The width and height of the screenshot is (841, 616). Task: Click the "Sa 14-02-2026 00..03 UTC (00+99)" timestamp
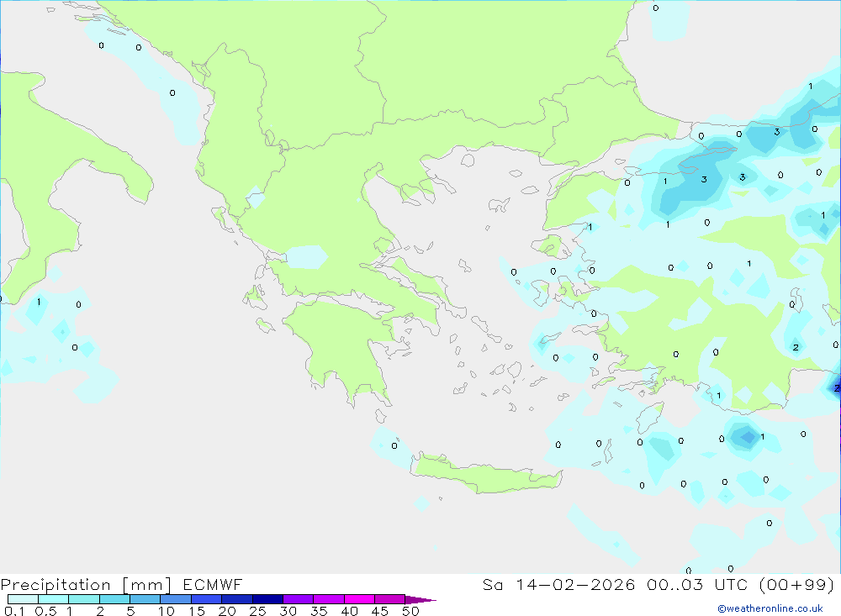click(x=659, y=585)
